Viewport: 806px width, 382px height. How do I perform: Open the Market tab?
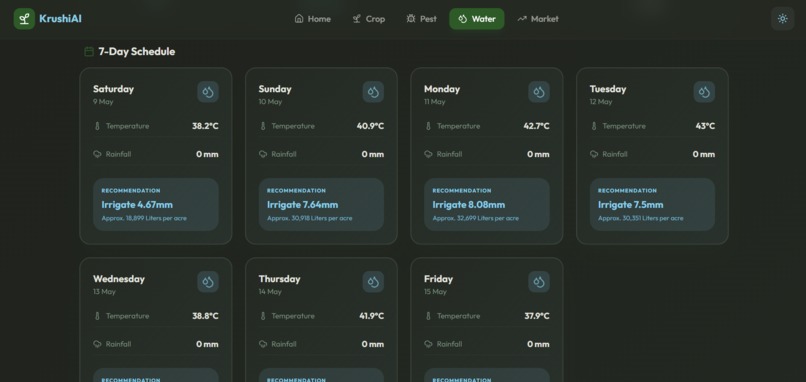(538, 19)
